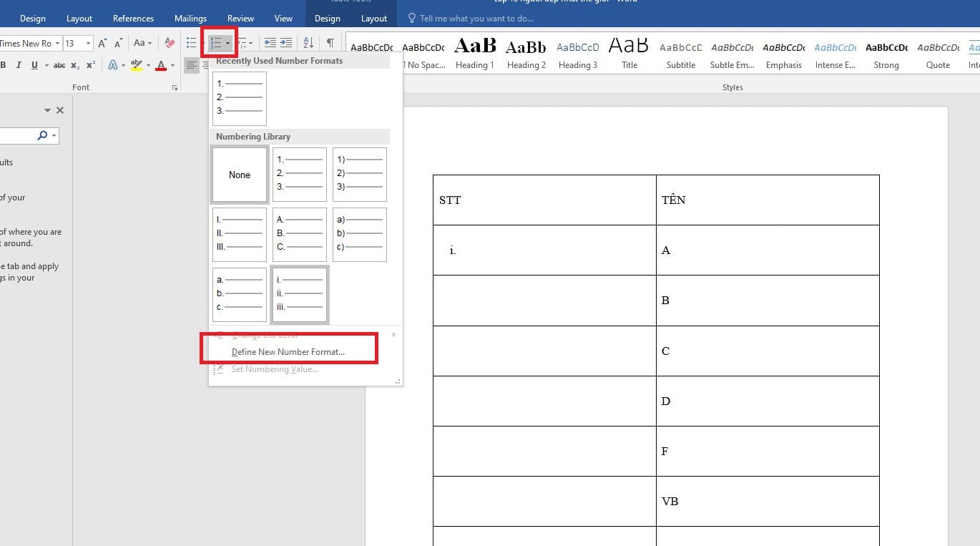Click the Increase Indent icon
The width and height of the screenshot is (980, 546).
click(286, 43)
